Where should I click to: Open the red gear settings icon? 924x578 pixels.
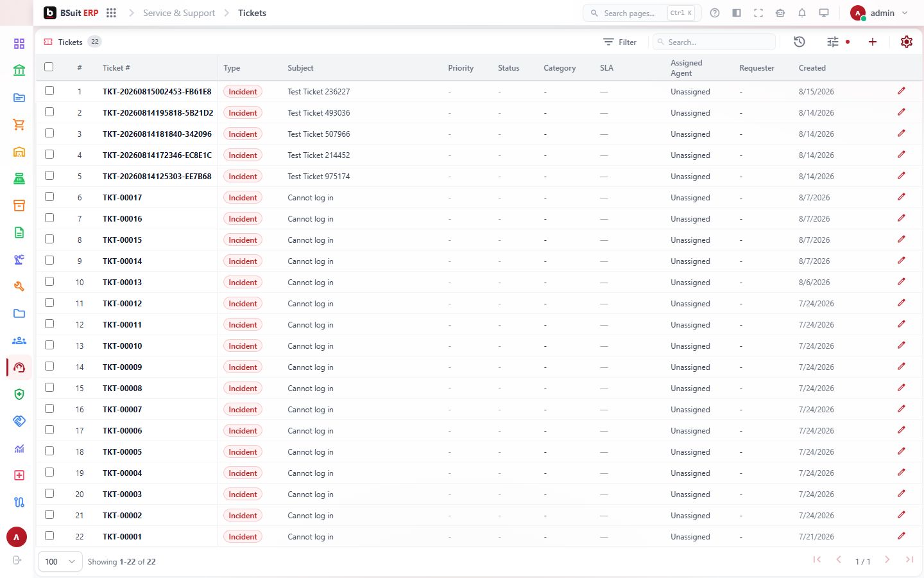click(x=907, y=42)
